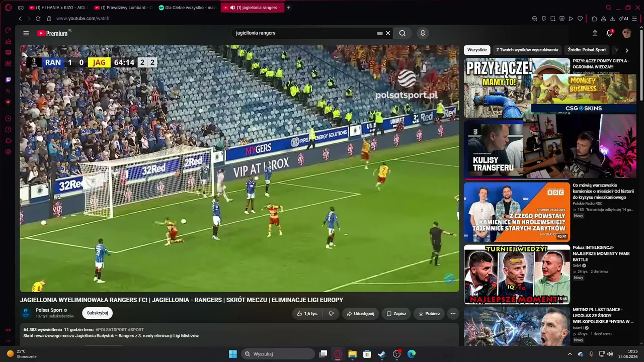
Task: Open Steam from the taskbar
Action: pos(382,354)
